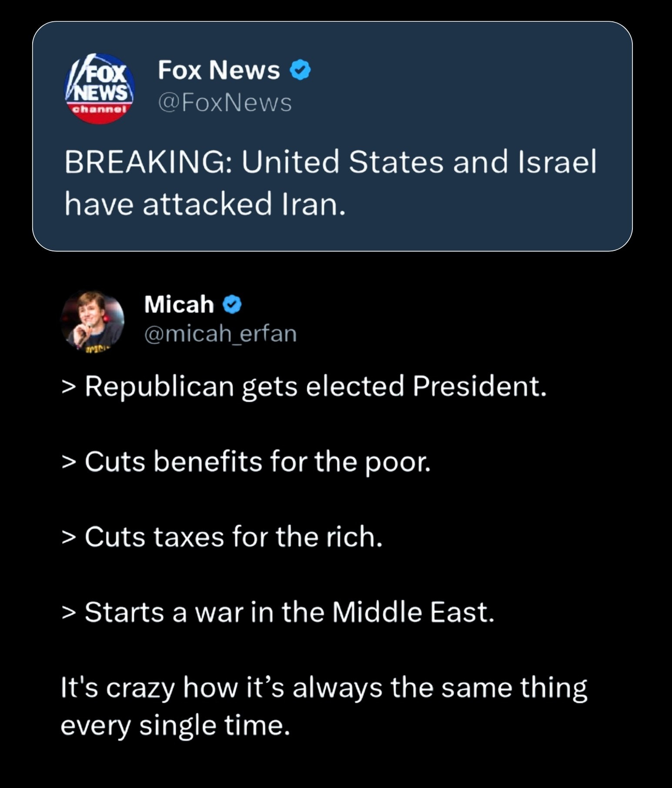Image resolution: width=672 pixels, height=788 pixels.
Task: Click the word 'President' in Micah's tweet
Action: (479, 386)
